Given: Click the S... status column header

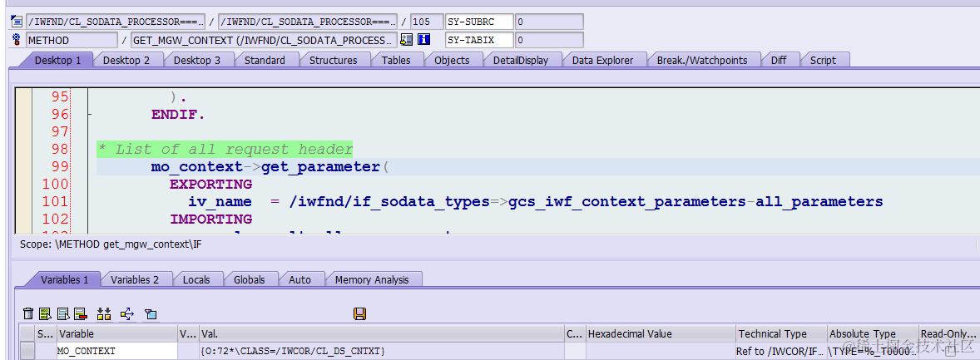Looking at the screenshot, I should tap(46, 333).
